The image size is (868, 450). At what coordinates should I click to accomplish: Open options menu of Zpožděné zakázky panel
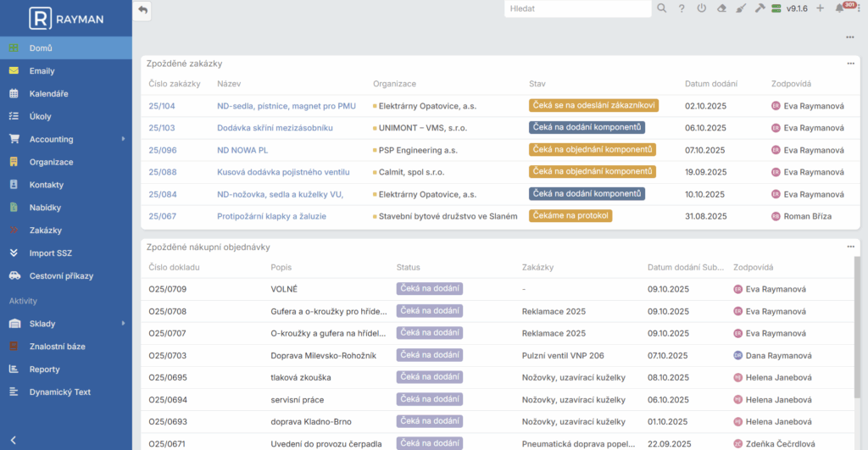850,64
